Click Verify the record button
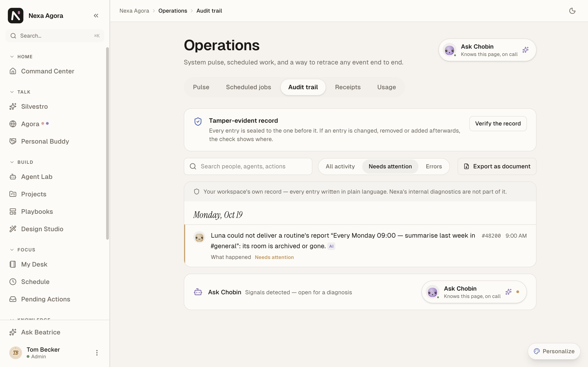The width and height of the screenshot is (588, 367). pyautogui.click(x=498, y=124)
